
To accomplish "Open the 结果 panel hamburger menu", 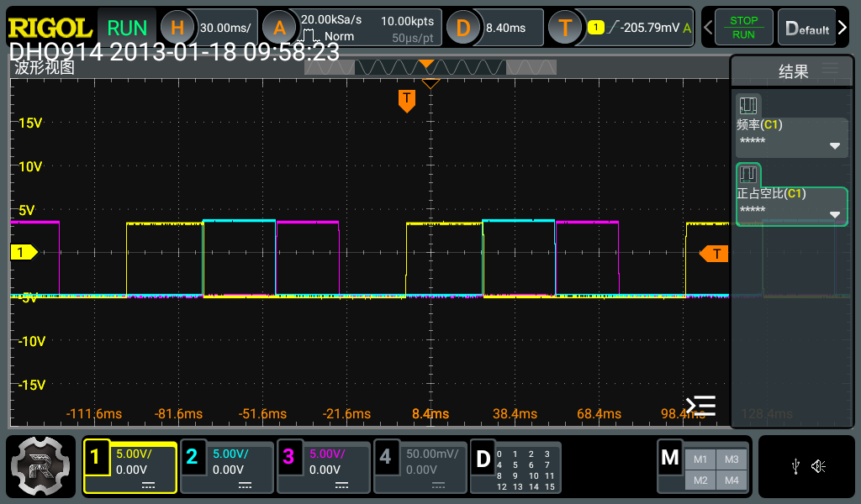I will pyautogui.click(x=830, y=69).
